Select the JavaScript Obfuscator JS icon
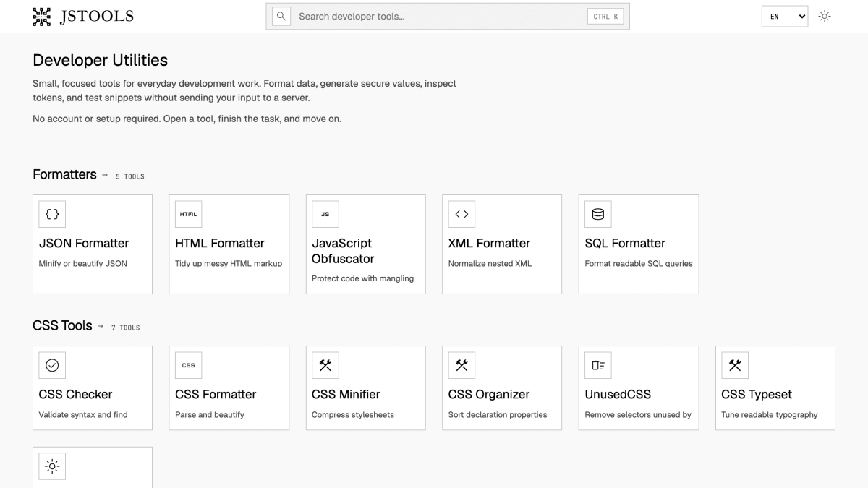This screenshot has width=868, height=488. [325, 214]
